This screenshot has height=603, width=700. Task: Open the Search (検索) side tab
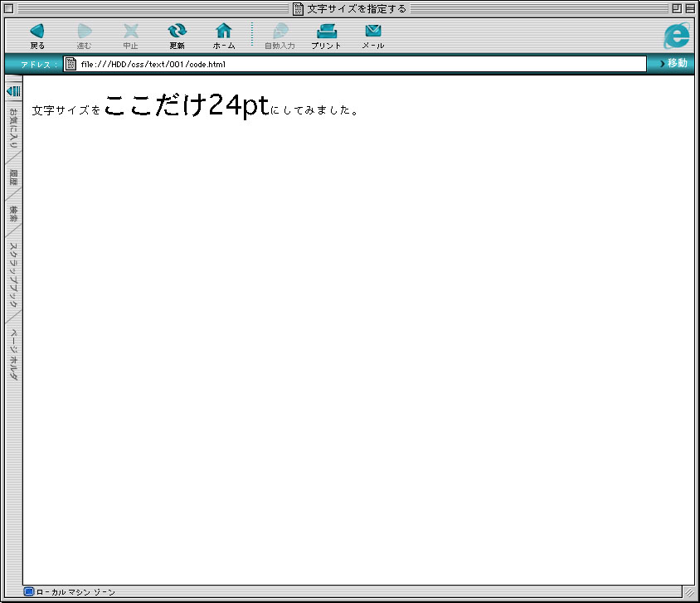(13, 214)
